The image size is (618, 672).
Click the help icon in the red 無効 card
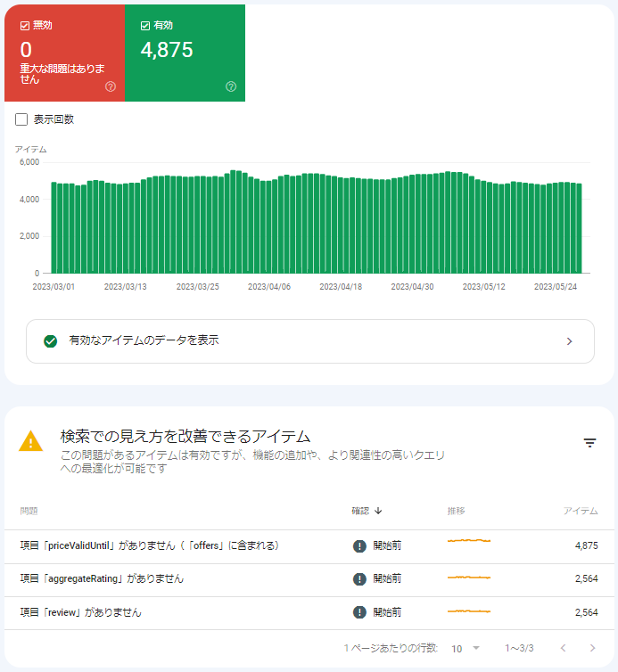click(111, 86)
